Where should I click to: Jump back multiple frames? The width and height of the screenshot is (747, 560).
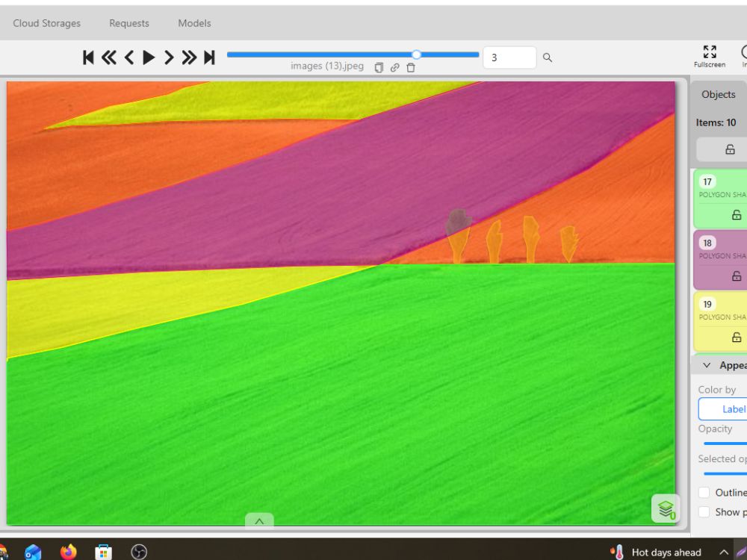click(x=108, y=57)
